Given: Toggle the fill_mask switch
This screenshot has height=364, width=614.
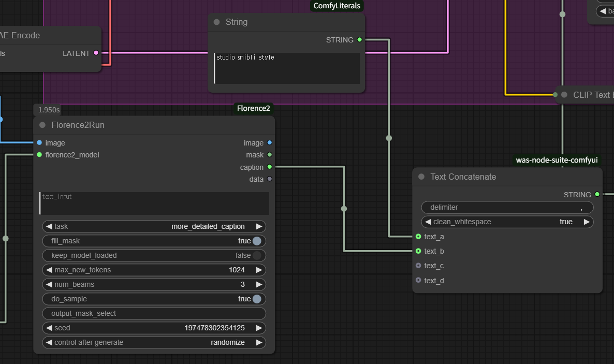Looking at the screenshot, I should pyautogui.click(x=257, y=241).
